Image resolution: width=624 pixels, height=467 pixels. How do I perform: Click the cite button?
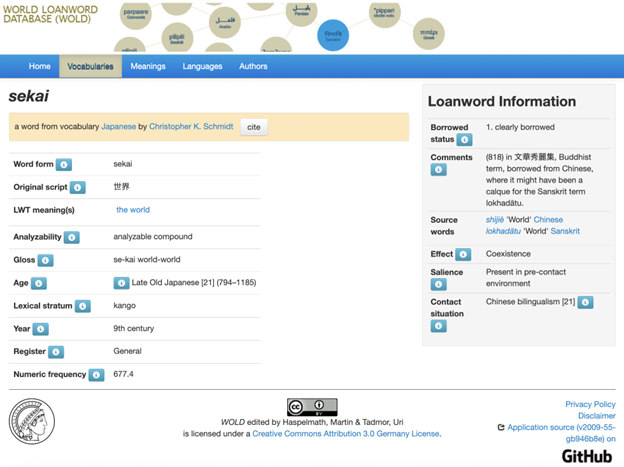click(x=254, y=127)
